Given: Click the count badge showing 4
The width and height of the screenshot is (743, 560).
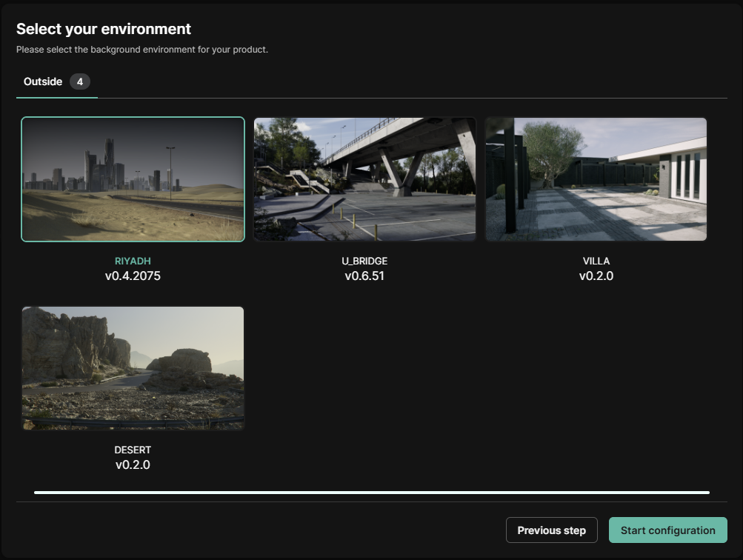Looking at the screenshot, I should tap(80, 81).
